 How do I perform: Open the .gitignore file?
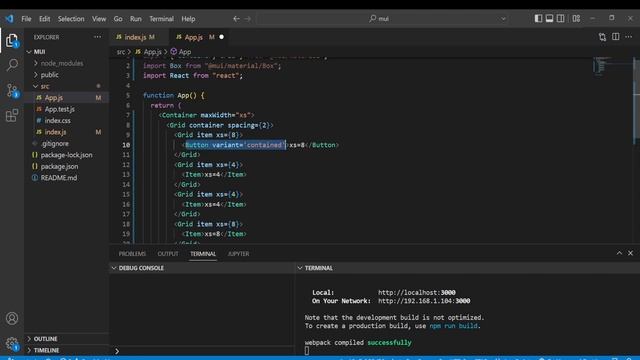[x=55, y=143]
